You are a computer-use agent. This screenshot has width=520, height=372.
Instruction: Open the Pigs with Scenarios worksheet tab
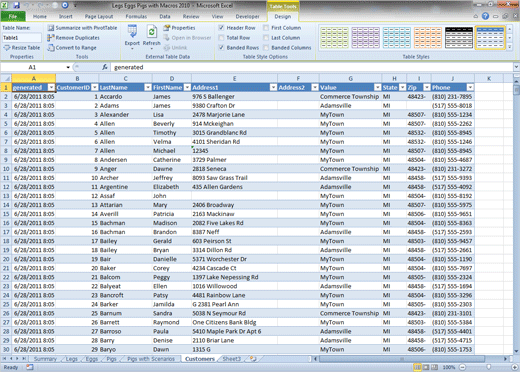pos(151,359)
